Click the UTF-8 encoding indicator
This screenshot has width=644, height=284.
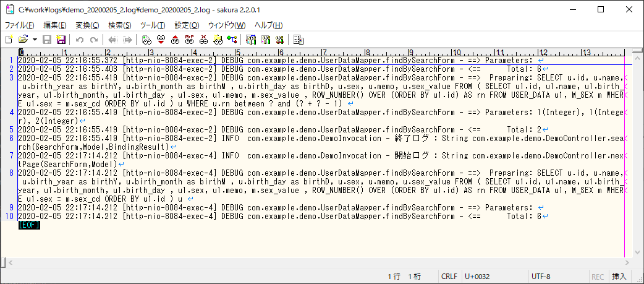(541, 277)
